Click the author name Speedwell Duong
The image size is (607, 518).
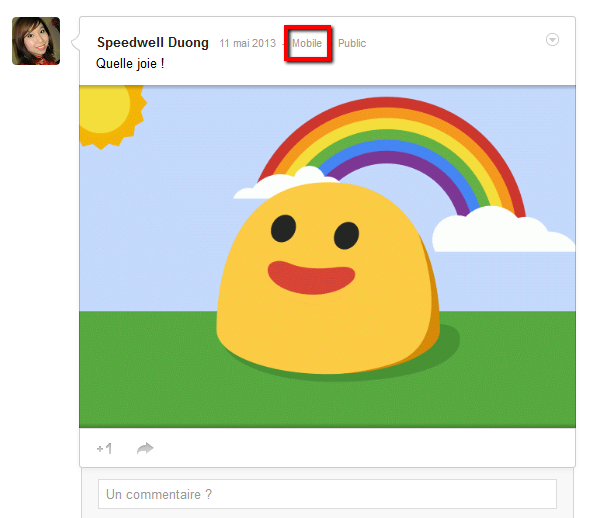pos(153,43)
